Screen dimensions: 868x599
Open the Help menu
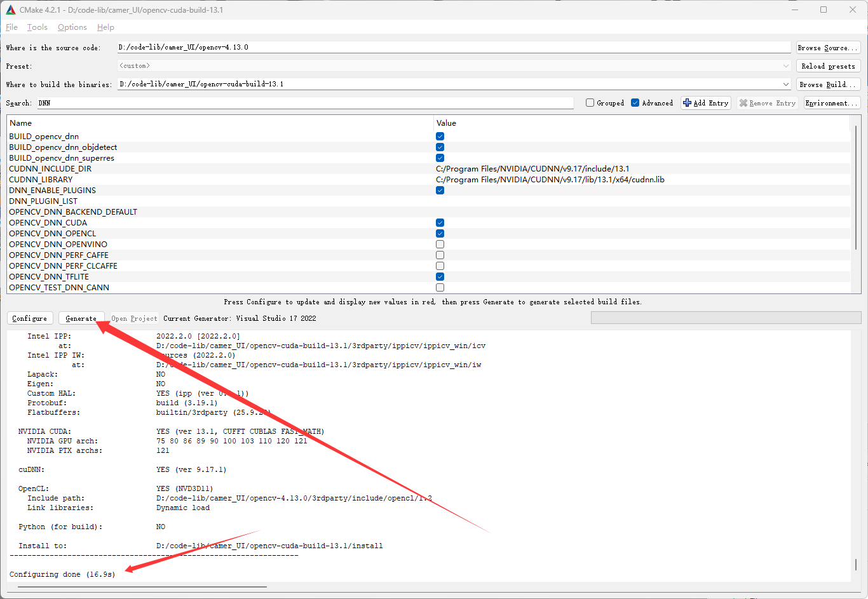[105, 27]
